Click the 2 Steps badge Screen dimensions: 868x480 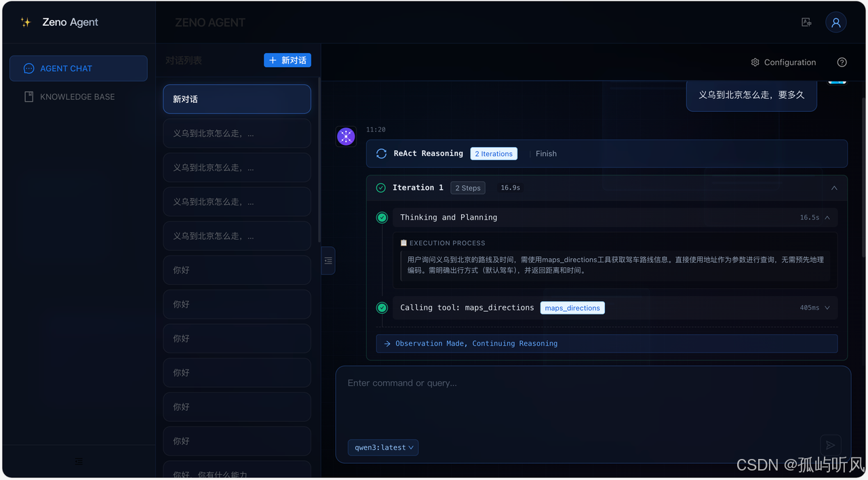tap(468, 188)
